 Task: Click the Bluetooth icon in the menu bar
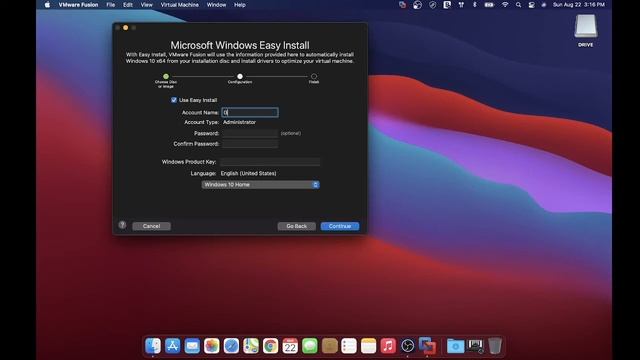coord(474,5)
